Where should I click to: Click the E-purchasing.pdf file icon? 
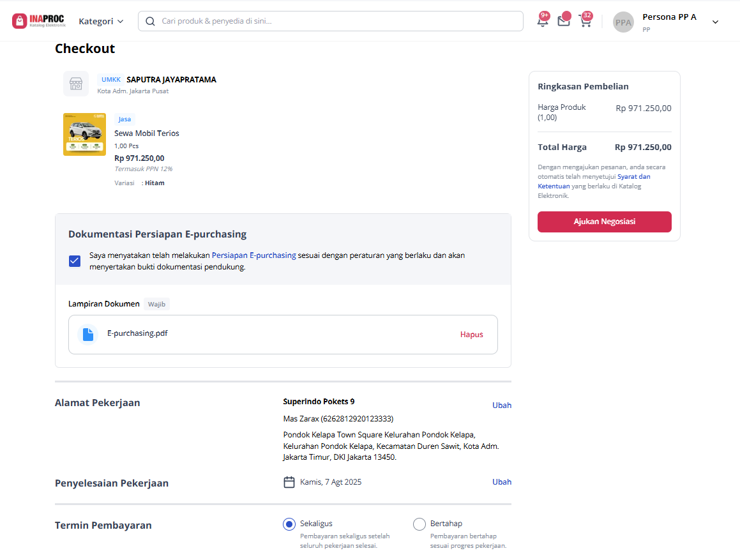point(87,335)
